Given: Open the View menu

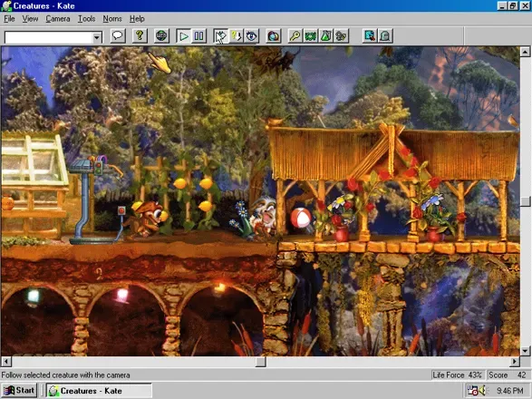Looking at the screenshot, I should (x=30, y=19).
